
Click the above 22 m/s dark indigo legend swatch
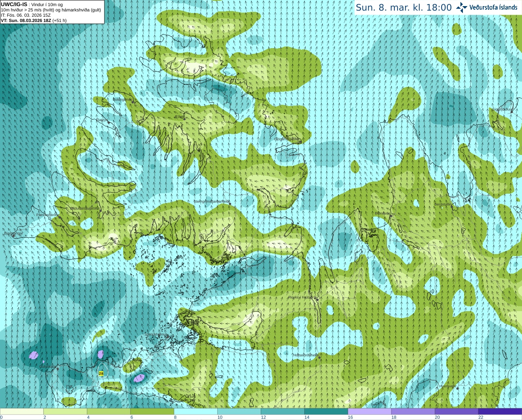coord(500,411)
